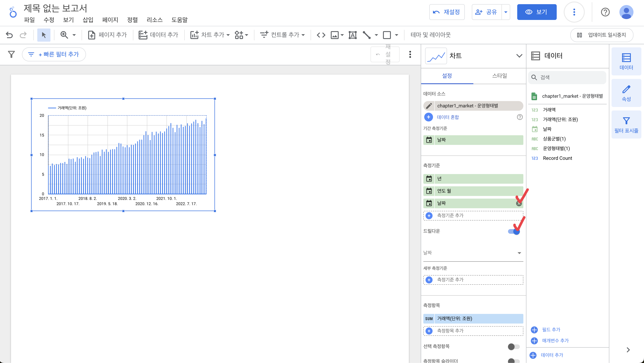Expand the chart type 차트 dropdown
The image size is (644, 363).
tap(519, 56)
